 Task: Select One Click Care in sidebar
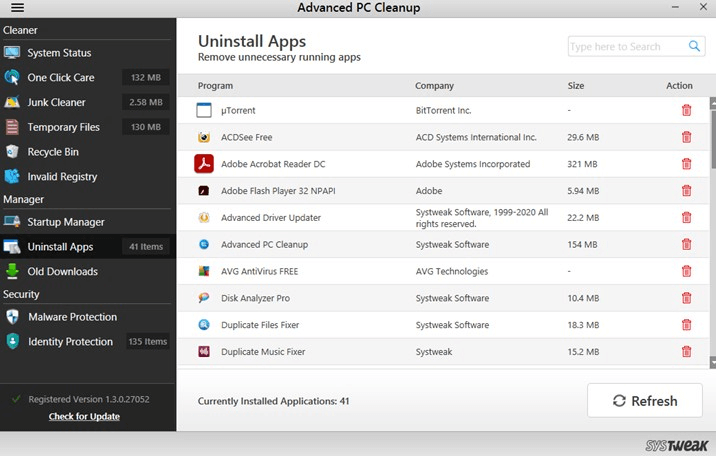click(63, 78)
